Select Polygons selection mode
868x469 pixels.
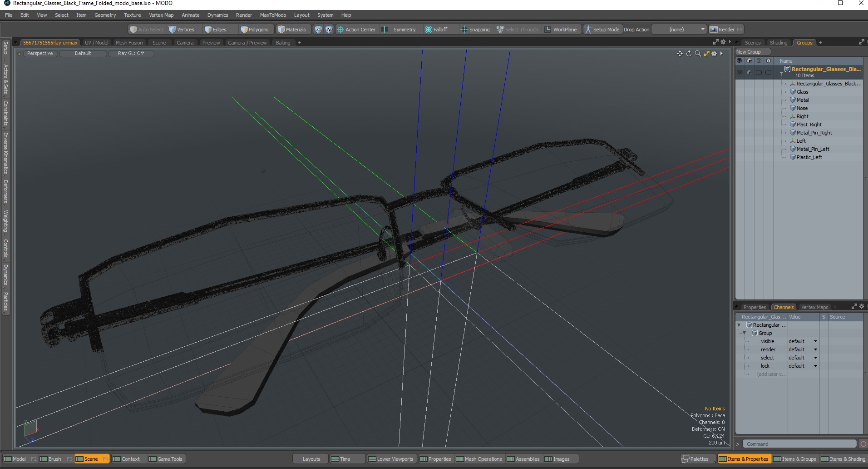click(x=255, y=30)
